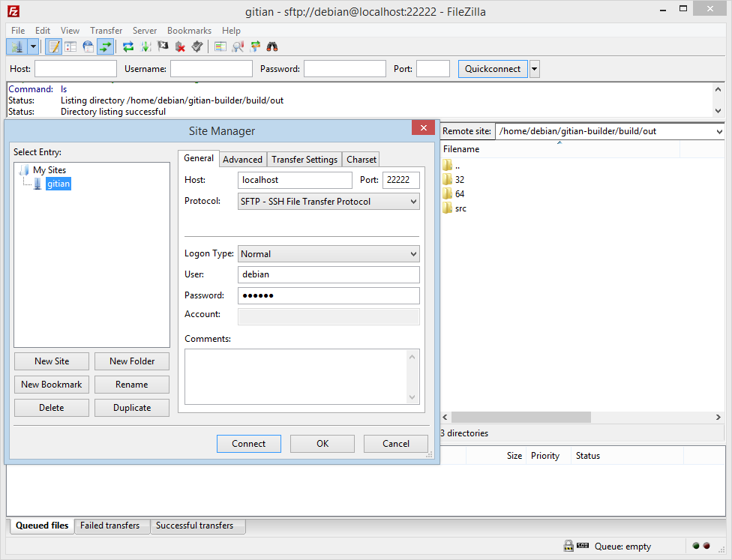Open the Server menu
The height and width of the screenshot is (560, 732).
click(x=145, y=30)
